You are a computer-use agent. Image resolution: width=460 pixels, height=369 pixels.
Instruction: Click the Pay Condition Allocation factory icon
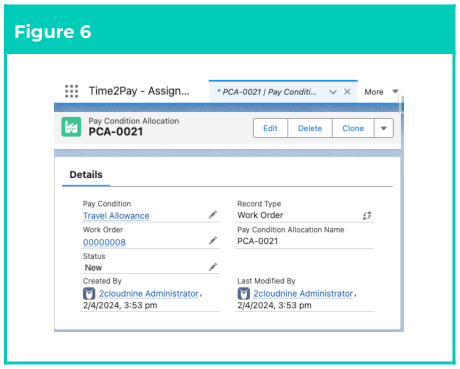click(x=71, y=127)
